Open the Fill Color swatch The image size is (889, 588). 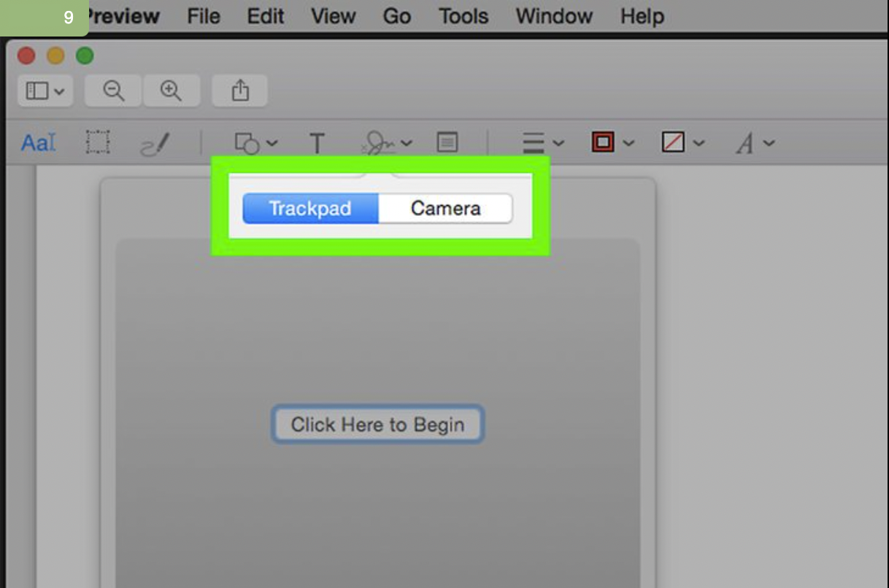click(x=679, y=142)
